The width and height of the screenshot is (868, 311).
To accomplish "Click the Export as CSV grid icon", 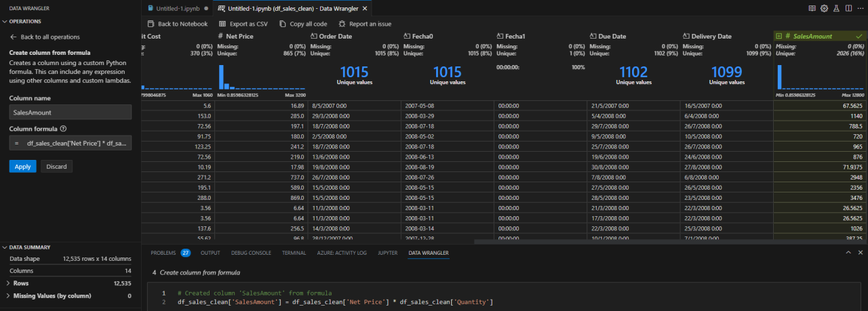I will [221, 24].
